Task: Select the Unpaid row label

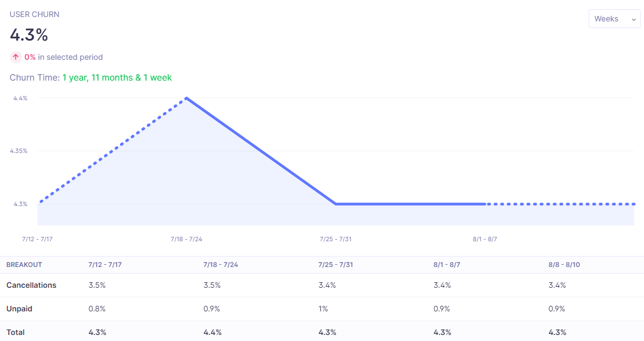Action: point(19,309)
